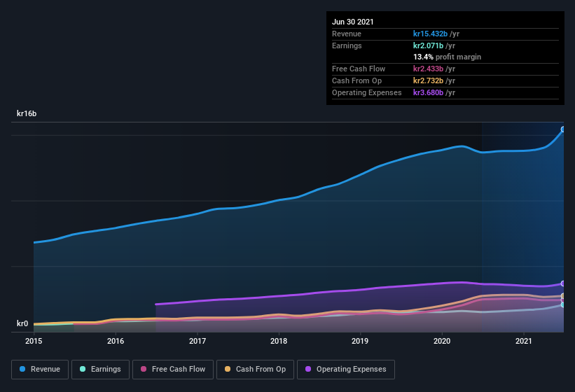Click the kr15.432b revenue value

click(x=430, y=34)
